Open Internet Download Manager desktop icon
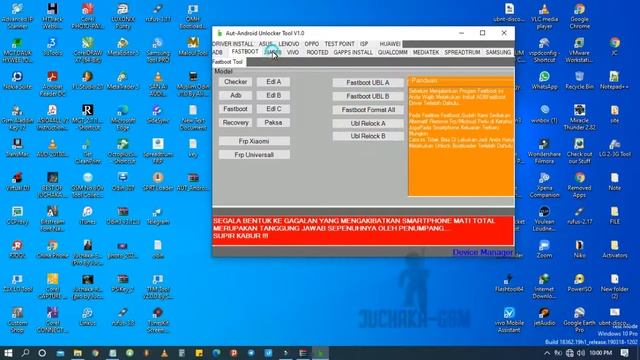The image size is (640, 360). click(x=544, y=286)
